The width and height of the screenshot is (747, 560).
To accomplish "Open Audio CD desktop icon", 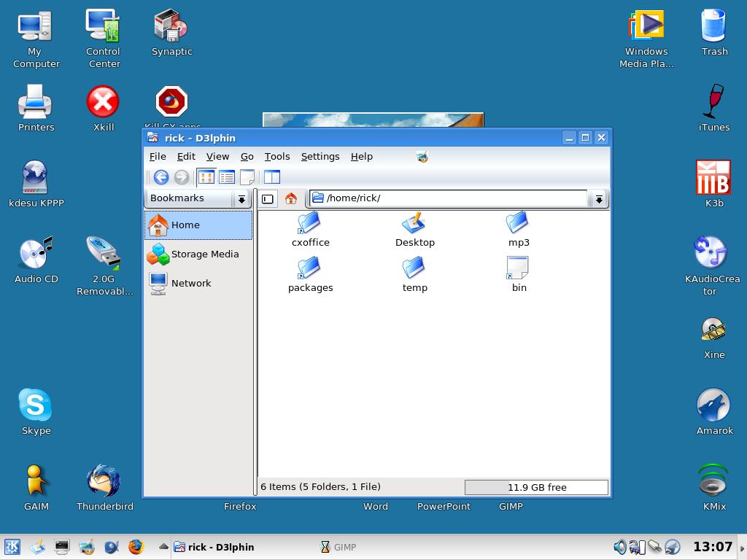I will [x=36, y=260].
